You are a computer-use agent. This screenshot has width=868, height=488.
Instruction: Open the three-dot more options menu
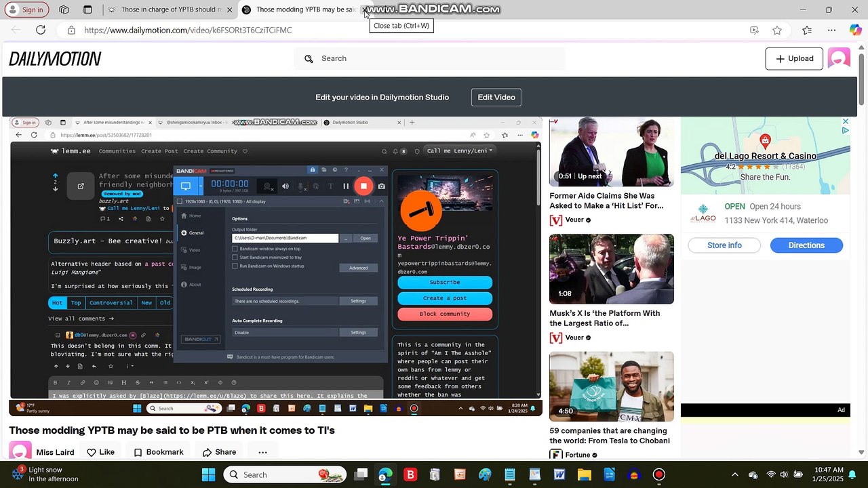(262, 452)
